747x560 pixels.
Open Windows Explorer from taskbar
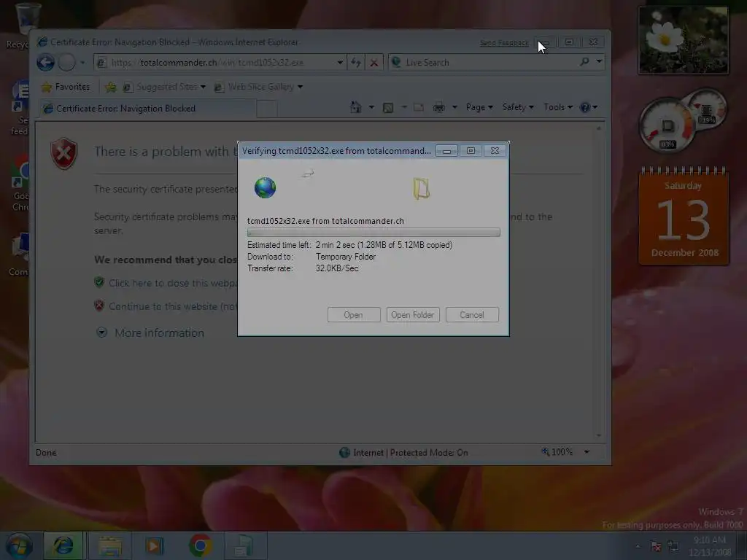(x=110, y=545)
